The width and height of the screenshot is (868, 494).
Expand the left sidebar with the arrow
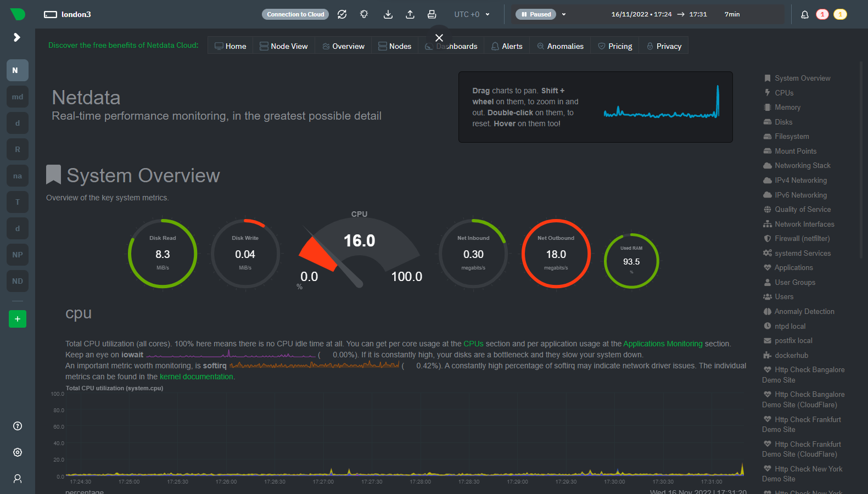17,37
